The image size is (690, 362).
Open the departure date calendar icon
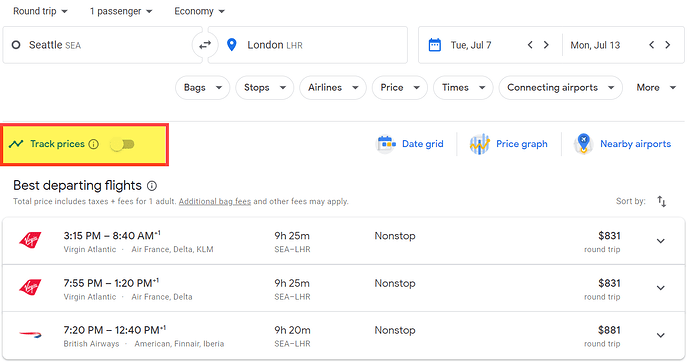click(435, 45)
